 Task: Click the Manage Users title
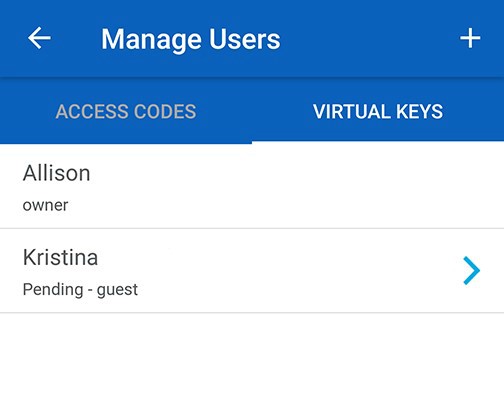[191, 40]
